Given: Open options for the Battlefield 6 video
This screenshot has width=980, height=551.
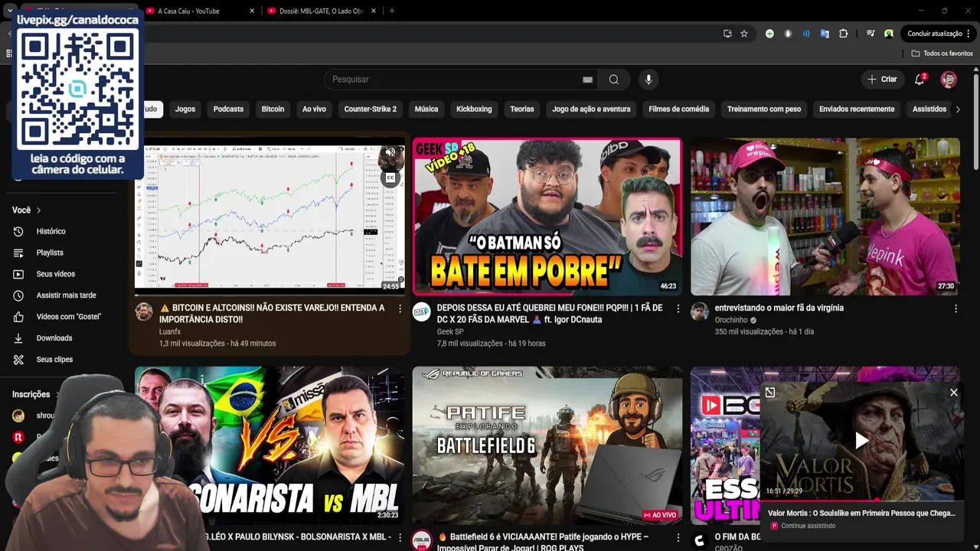Looking at the screenshot, I should (678, 538).
